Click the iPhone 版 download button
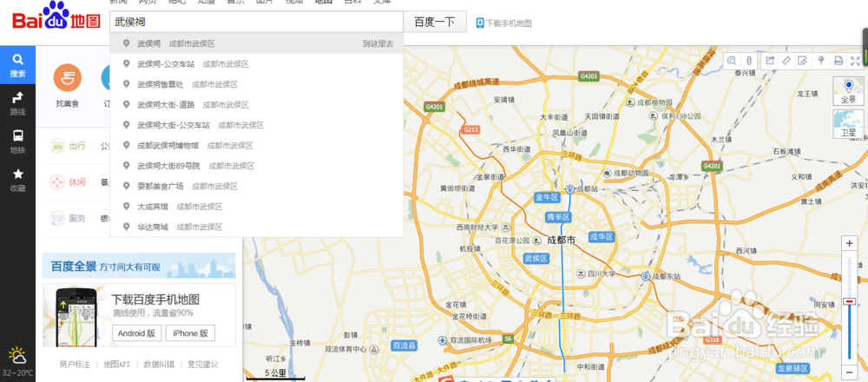Viewport: 868px width, 382px height. pos(190,333)
